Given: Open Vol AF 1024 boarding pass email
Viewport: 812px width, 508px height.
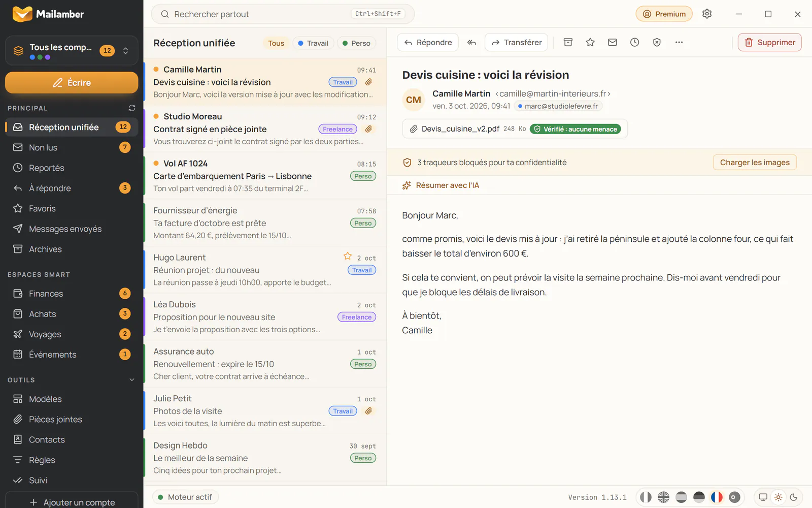Looking at the screenshot, I should (265, 176).
